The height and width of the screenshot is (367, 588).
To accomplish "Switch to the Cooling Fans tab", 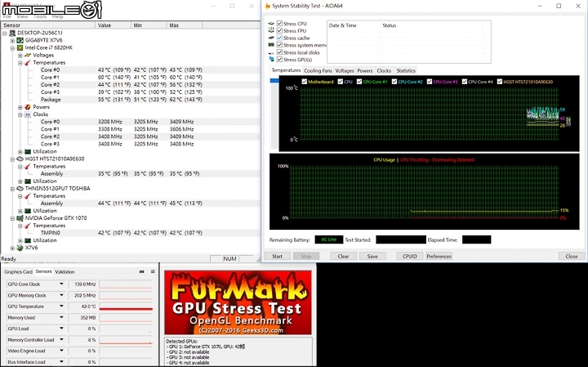I will pos(318,70).
